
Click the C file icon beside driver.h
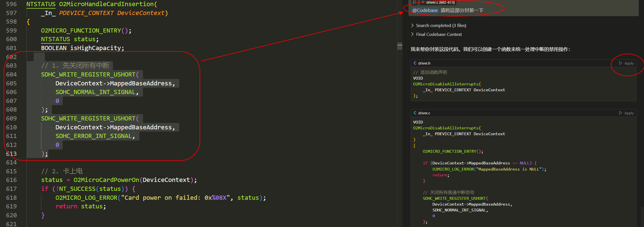click(x=415, y=63)
